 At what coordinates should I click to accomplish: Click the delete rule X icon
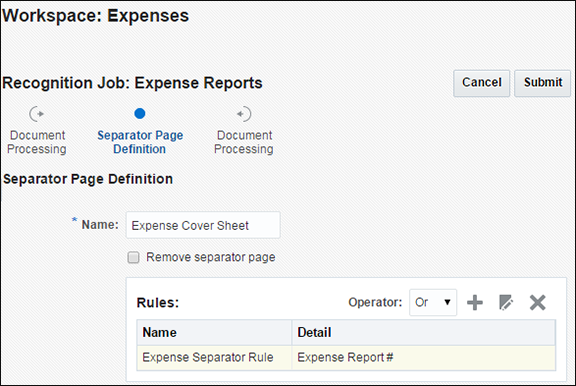tap(537, 303)
